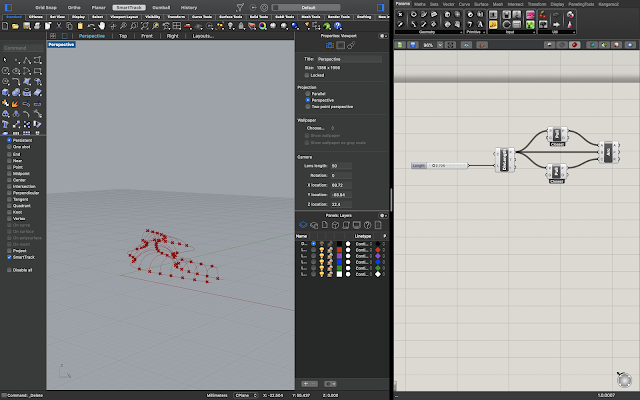The image size is (640, 400).
Task: Select Two point perspective projection
Action: (x=308, y=107)
